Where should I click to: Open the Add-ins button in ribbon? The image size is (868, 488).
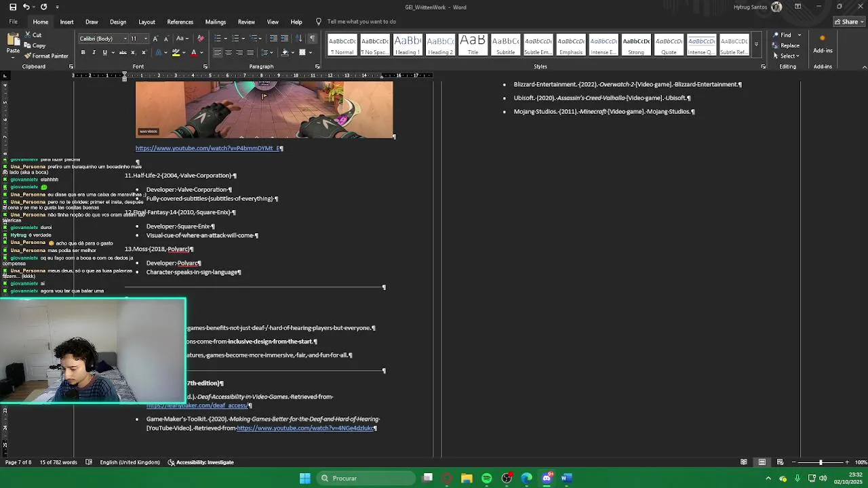823,45
